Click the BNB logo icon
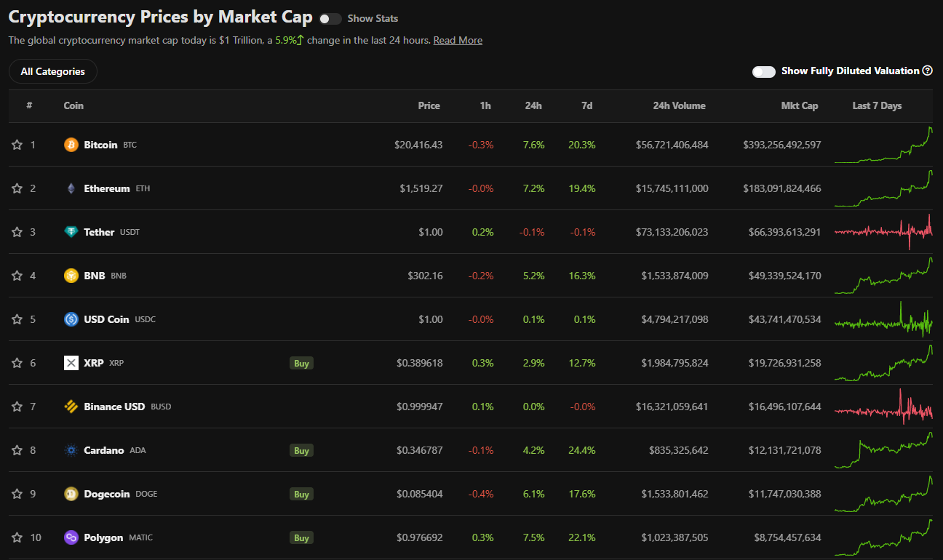This screenshot has width=943, height=560. pos(71,276)
